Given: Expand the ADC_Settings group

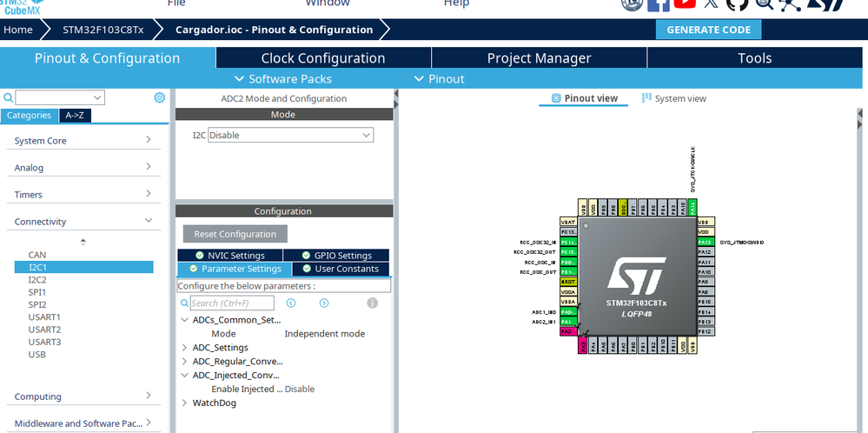Looking at the screenshot, I should tap(184, 347).
